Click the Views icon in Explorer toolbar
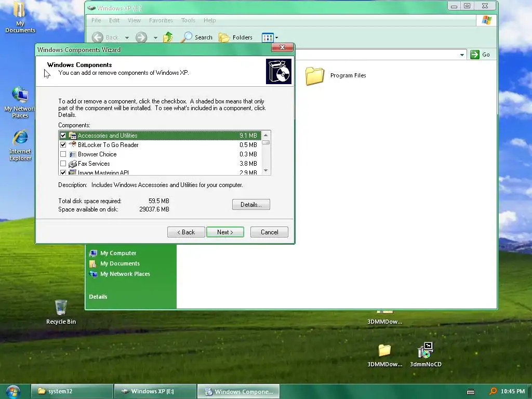 click(x=268, y=37)
